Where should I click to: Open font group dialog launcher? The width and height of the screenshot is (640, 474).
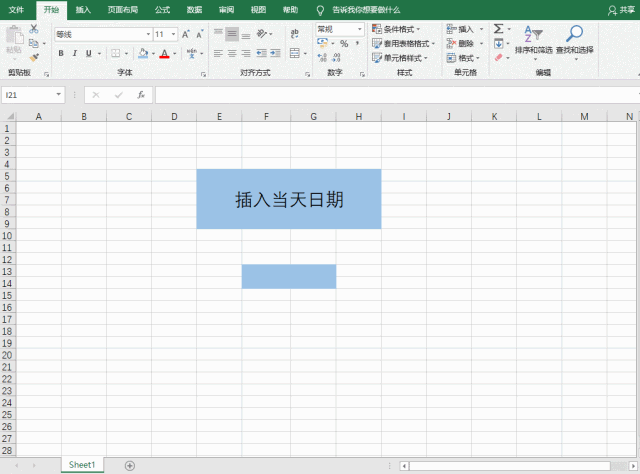click(203, 74)
